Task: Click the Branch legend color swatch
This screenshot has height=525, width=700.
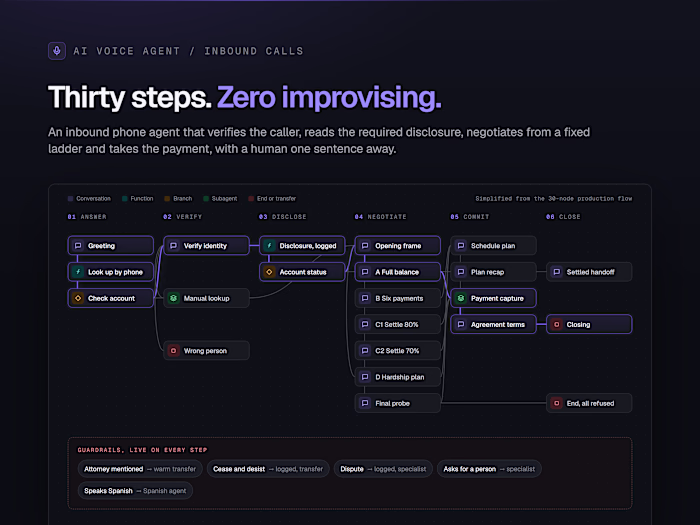Action: [x=167, y=199]
